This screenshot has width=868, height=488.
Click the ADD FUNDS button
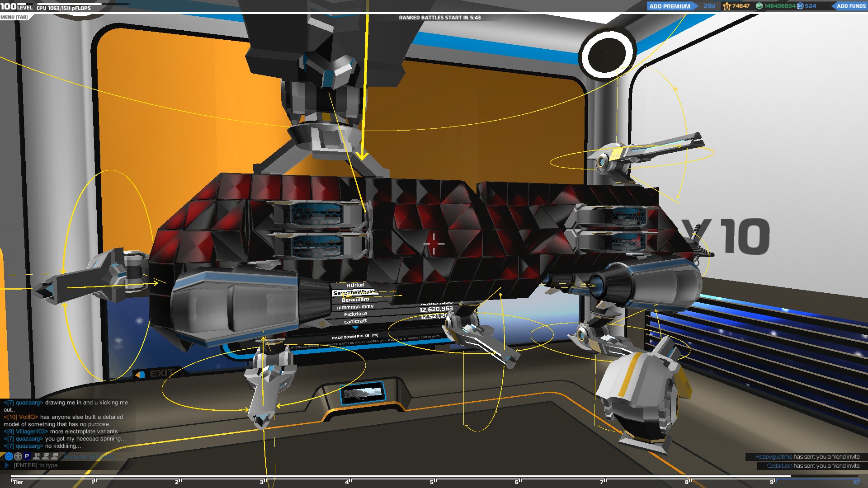point(850,6)
